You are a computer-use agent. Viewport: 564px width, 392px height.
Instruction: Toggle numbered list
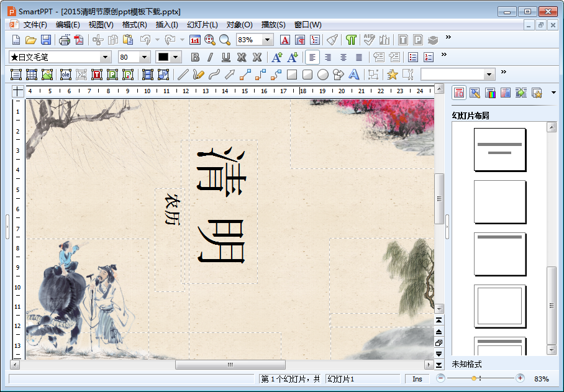click(429, 57)
